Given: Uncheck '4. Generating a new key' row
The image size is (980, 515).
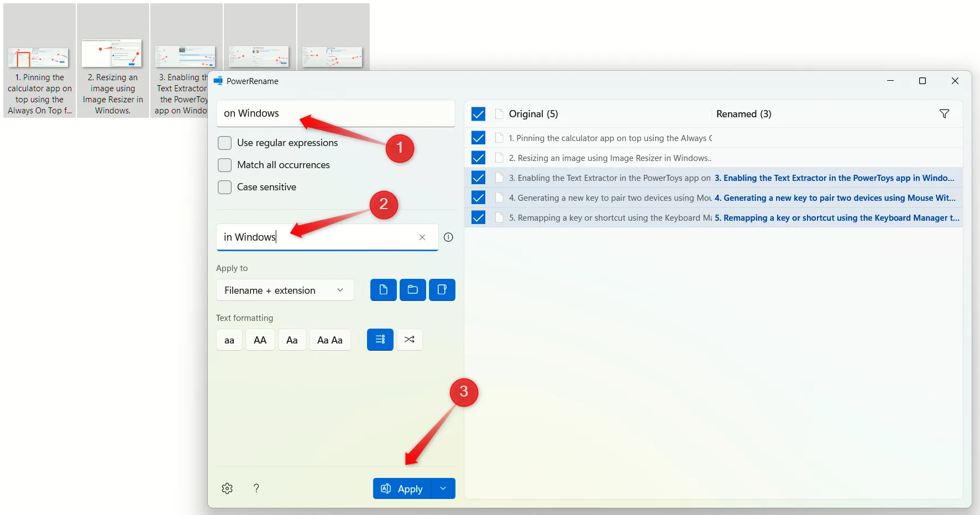Looking at the screenshot, I should coord(478,198).
